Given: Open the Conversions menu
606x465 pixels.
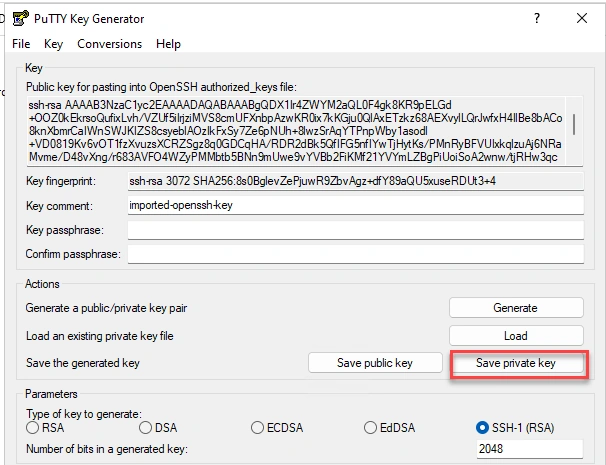Looking at the screenshot, I should (110, 44).
